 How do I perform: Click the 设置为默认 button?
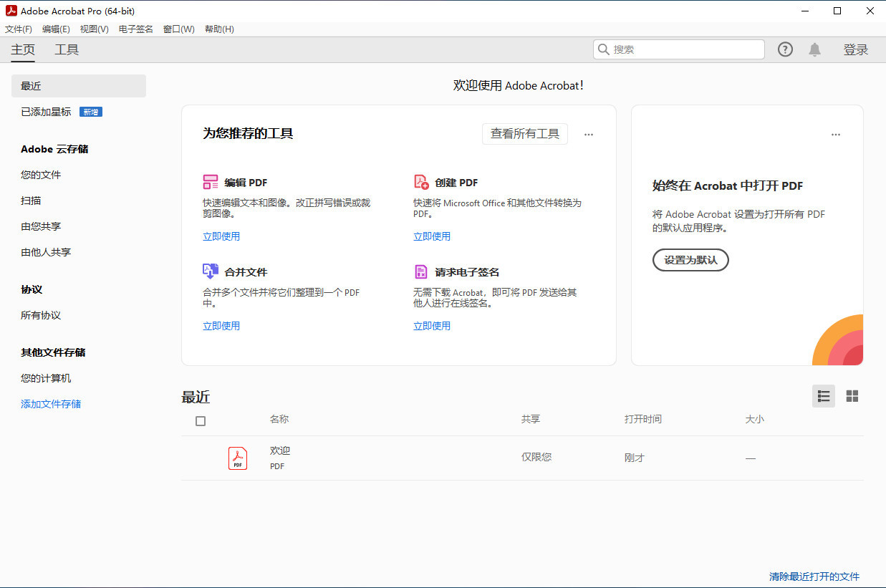tap(690, 260)
